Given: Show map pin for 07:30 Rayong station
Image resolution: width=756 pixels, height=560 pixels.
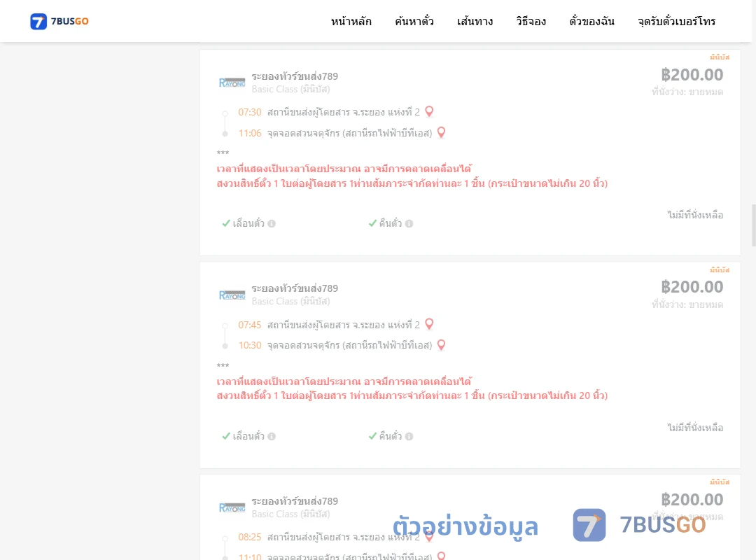Looking at the screenshot, I should [x=429, y=111].
